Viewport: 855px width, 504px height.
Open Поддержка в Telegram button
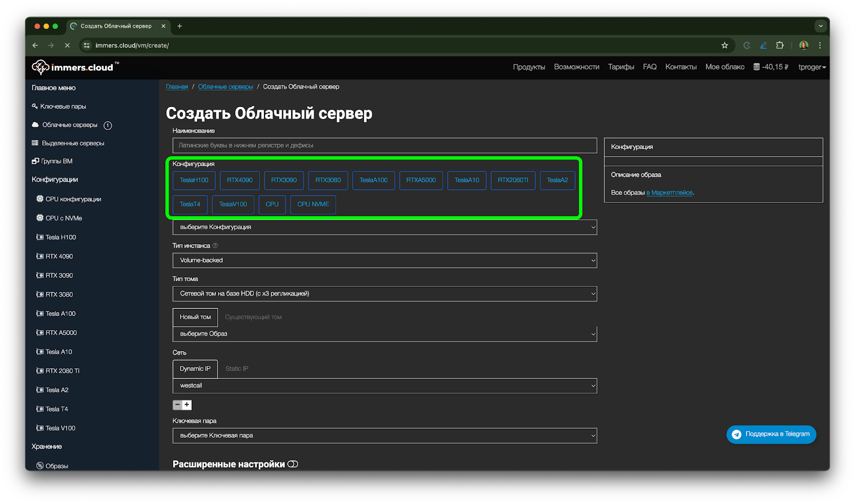pyautogui.click(x=771, y=434)
